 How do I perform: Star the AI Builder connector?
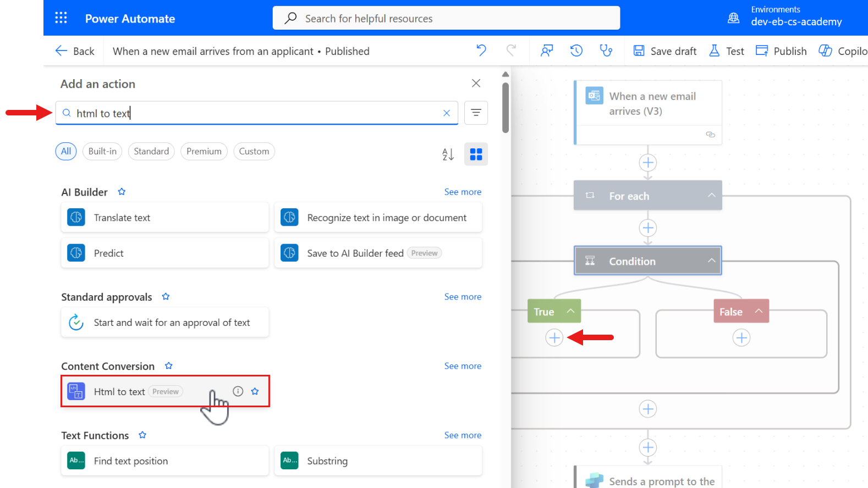click(122, 192)
